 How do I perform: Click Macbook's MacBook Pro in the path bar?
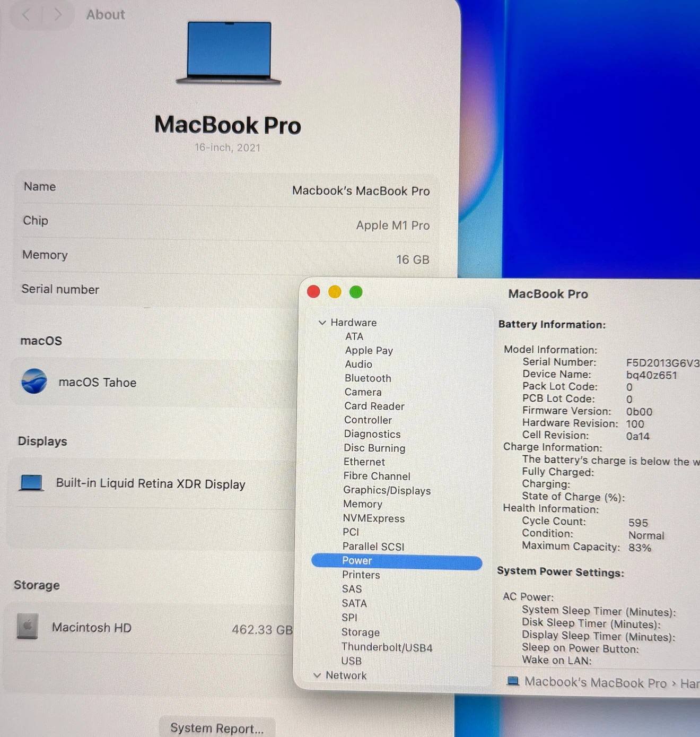(x=596, y=682)
